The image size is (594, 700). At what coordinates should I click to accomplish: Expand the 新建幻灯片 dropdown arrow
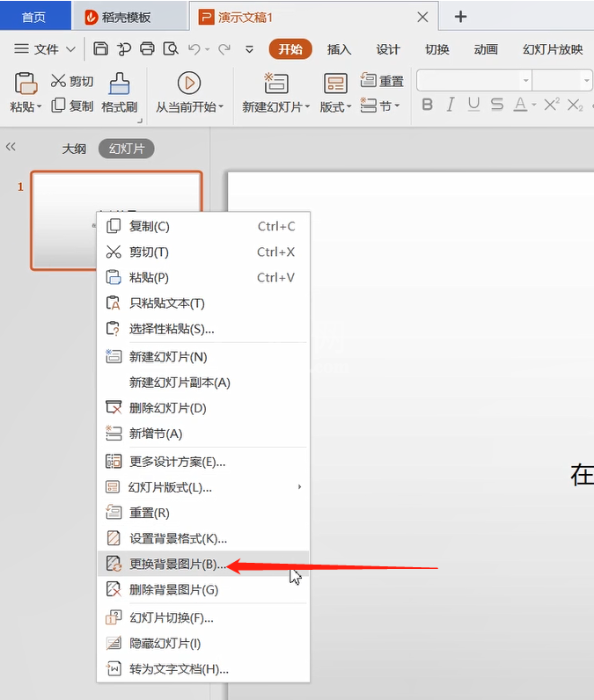(x=307, y=107)
